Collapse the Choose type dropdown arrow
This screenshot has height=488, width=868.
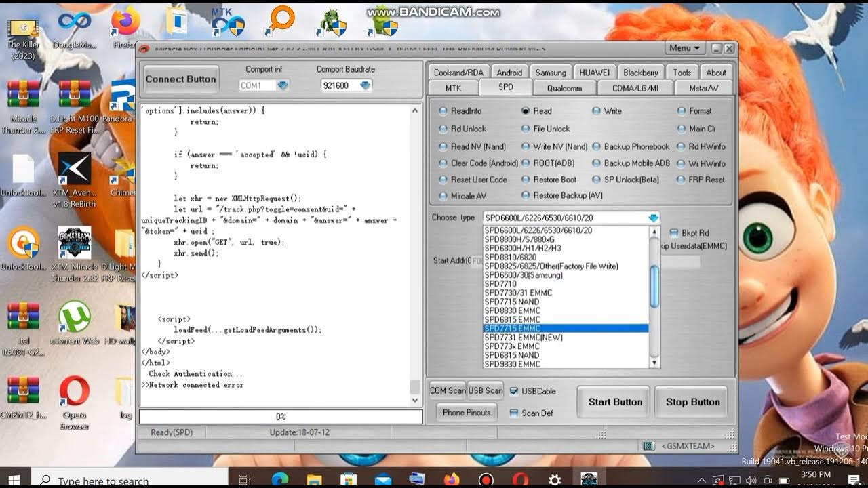point(654,218)
